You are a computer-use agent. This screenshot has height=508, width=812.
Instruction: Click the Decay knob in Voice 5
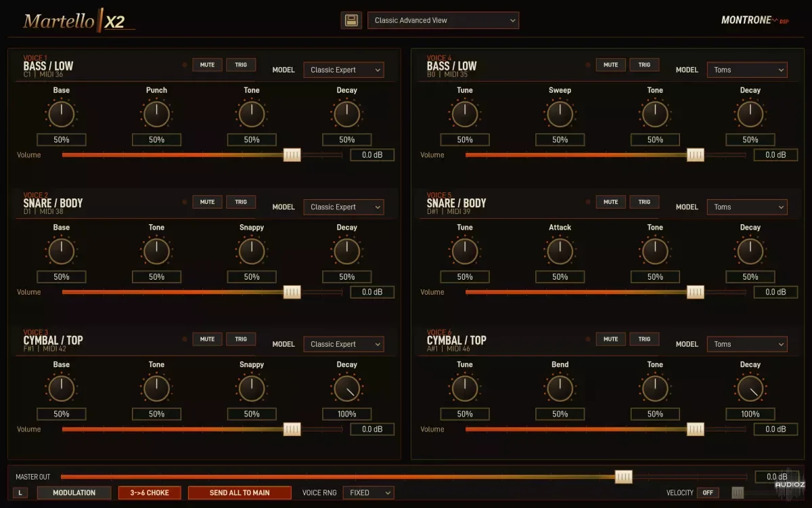[750, 252]
